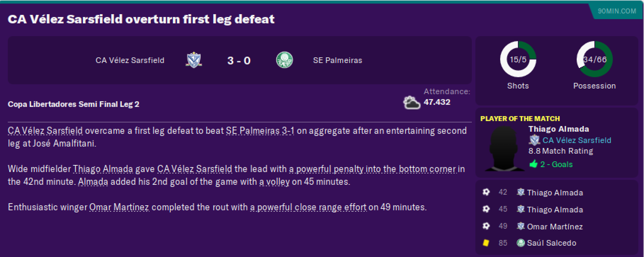The image size is (644, 257).
Task: Click the green thumbs-up icon beside 2 - Goals
Action: [533, 164]
